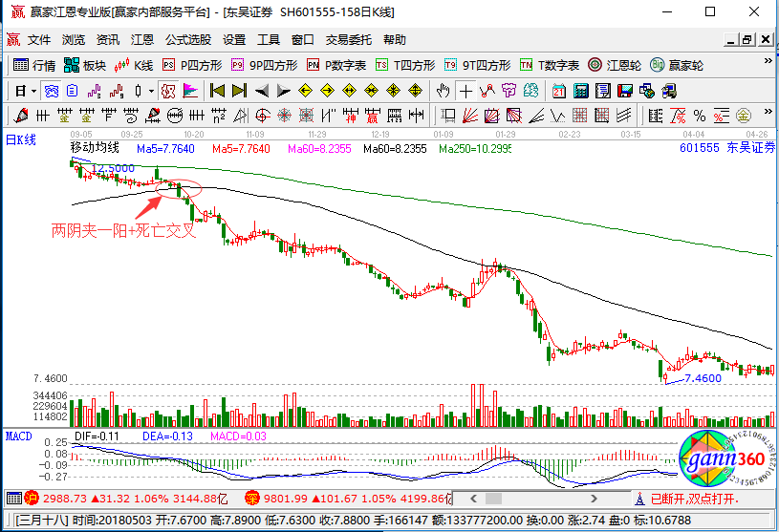Viewport: 779px width, 532px height.
Task: Click the 日K线 chart label
Action: [x=21, y=140]
